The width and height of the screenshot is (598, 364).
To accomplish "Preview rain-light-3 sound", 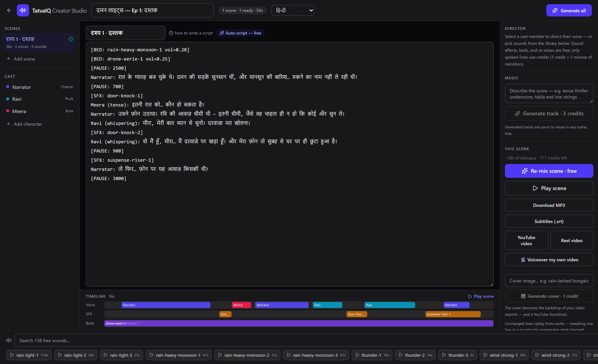I will 121,355.
